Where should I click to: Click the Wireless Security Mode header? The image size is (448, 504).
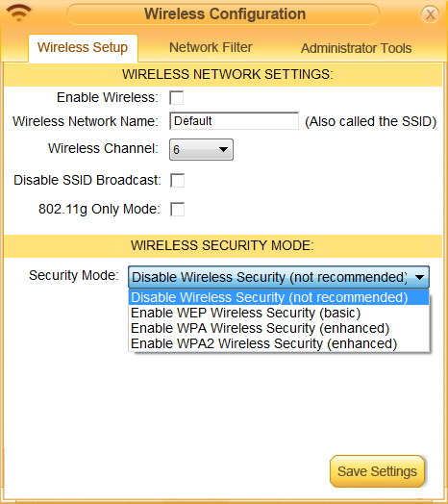[223, 246]
